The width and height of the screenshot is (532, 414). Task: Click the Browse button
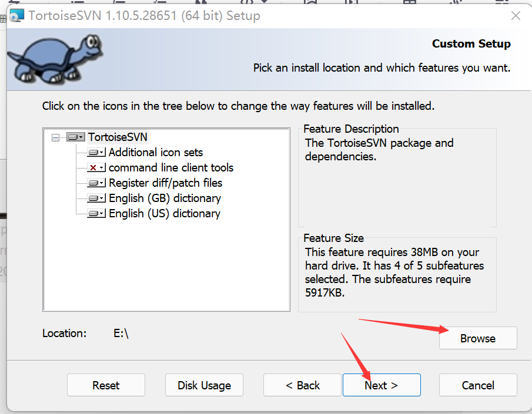(478, 338)
